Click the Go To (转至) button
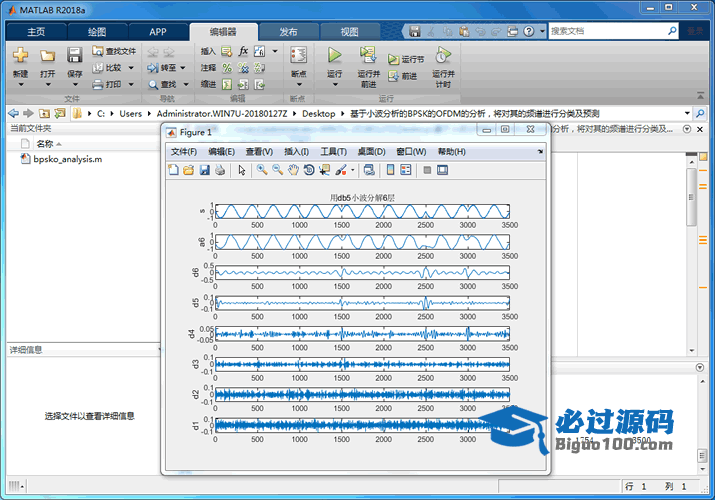 click(162, 68)
